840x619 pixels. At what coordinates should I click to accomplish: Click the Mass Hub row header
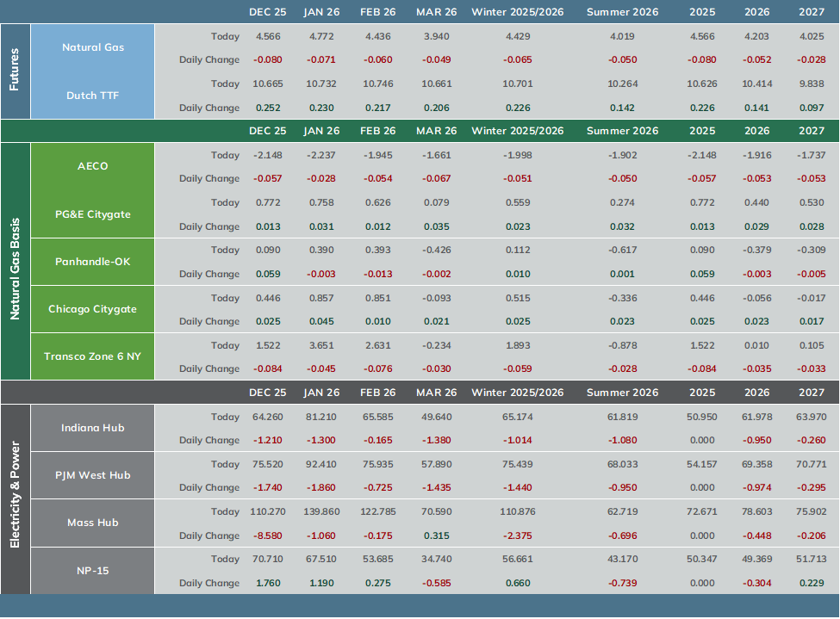[x=93, y=523]
